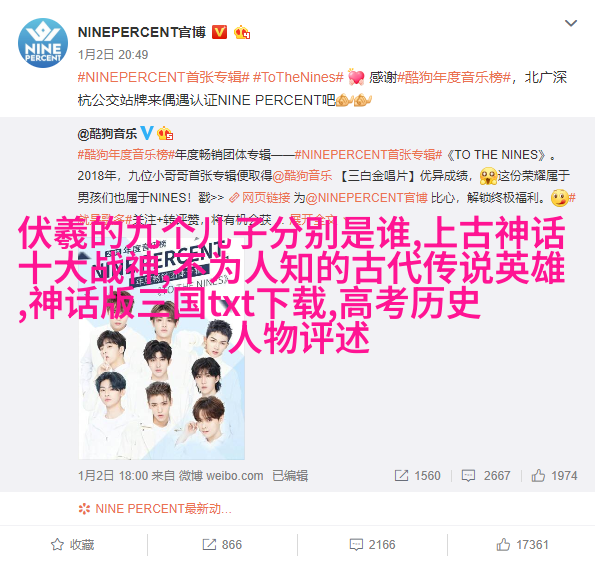Image resolution: width=595 pixels, height=562 pixels.
Task: Open the #NINEPERCENT首张专辑# hashtag in main post
Action: [164, 77]
